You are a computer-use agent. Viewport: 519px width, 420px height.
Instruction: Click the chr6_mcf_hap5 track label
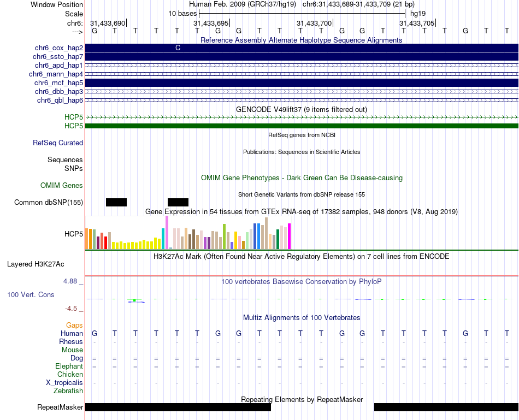58,82
